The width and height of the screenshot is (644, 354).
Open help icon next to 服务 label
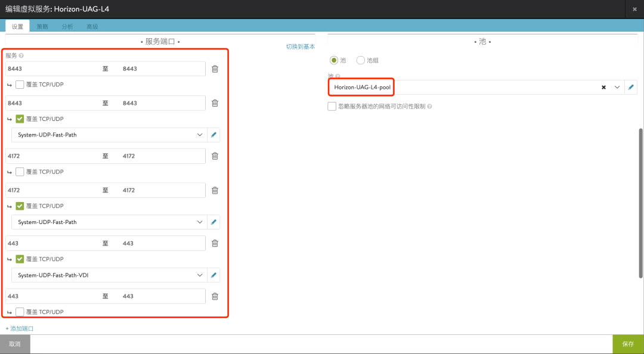(x=21, y=55)
